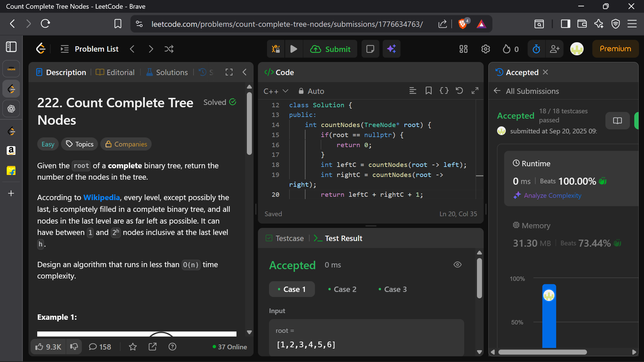Select the Case 2 tab
The width and height of the screenshot is (644, 362).
coord(342,289)
